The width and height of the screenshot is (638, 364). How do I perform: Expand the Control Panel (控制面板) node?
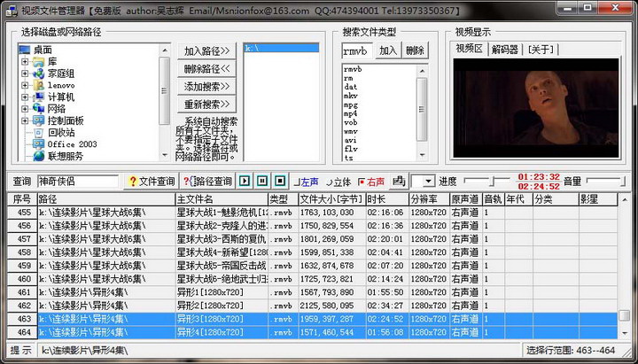pyautogui.click(x=25, y=120)
